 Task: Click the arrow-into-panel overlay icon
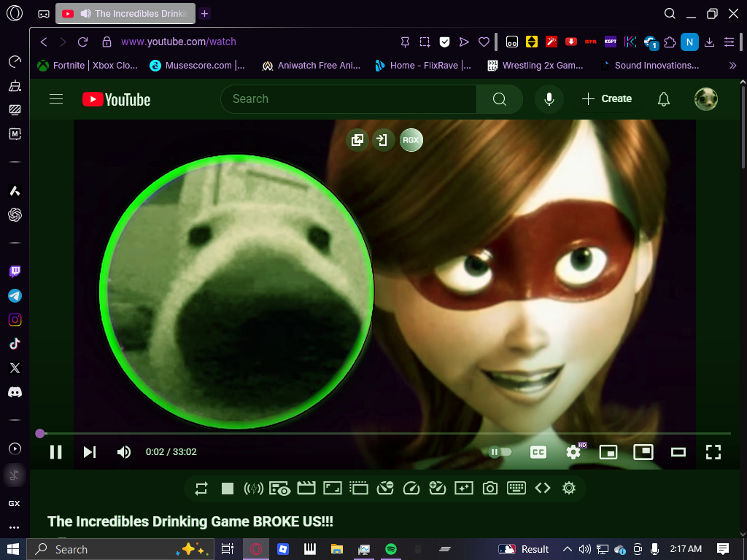click(383, 140)
